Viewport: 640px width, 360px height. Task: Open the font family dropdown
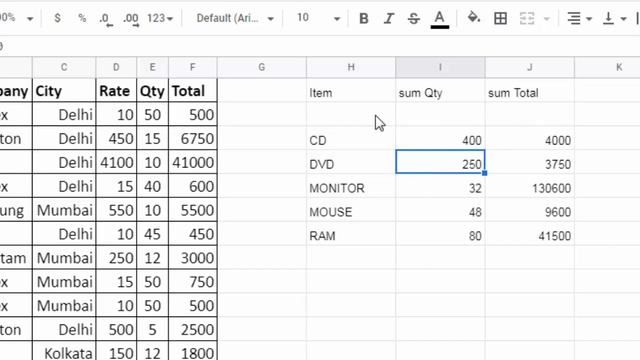(x=235, y=18)
